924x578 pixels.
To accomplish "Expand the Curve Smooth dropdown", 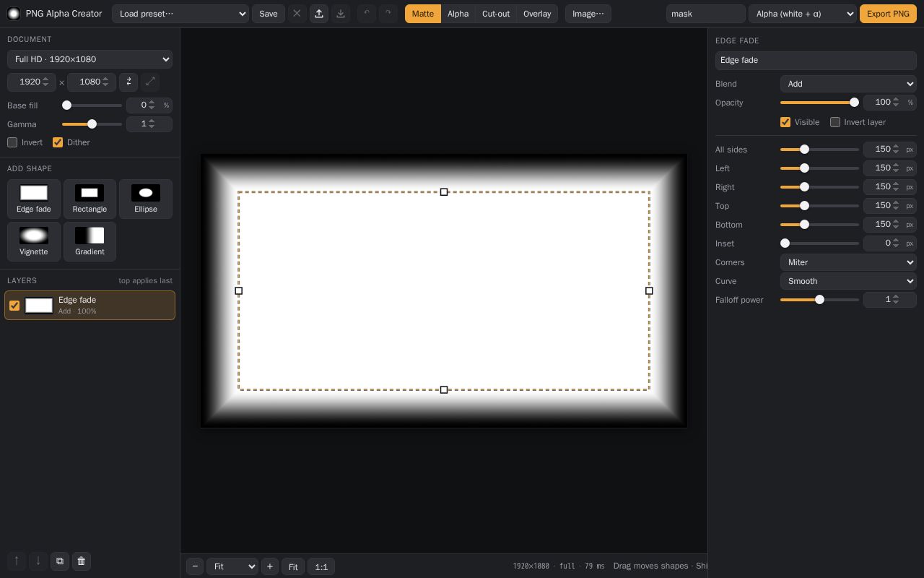I will point(848,281).
